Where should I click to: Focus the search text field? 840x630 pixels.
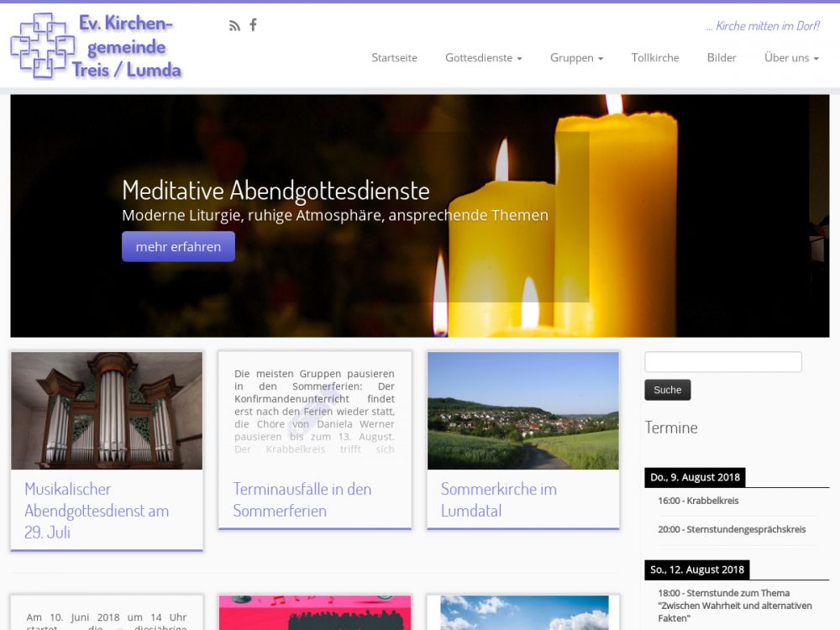722,362
